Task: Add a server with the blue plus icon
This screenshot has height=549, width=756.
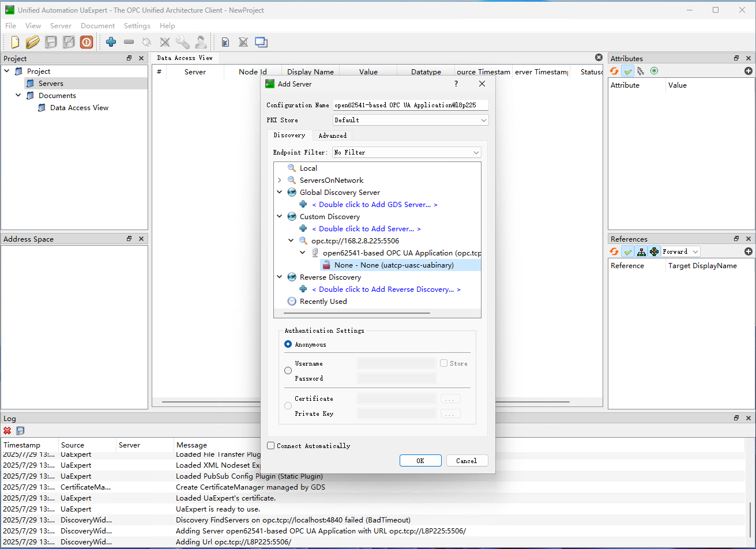Action: tap(111, 42)
